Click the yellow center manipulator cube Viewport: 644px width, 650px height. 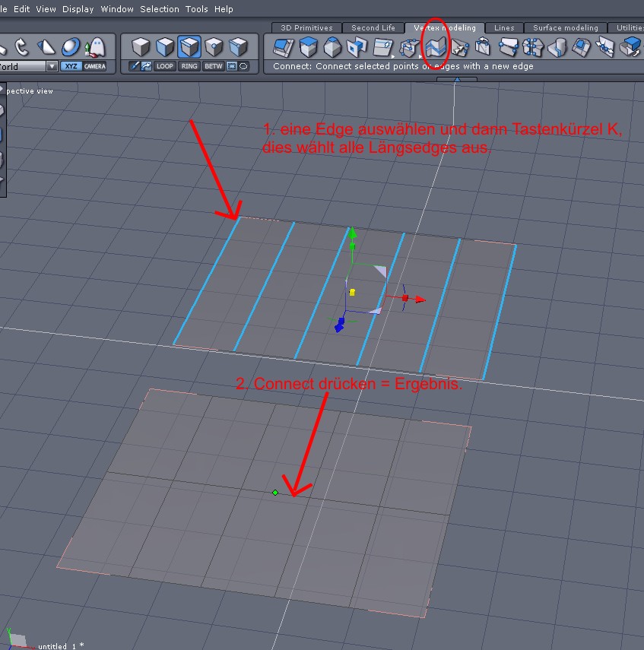coord(352,292)
